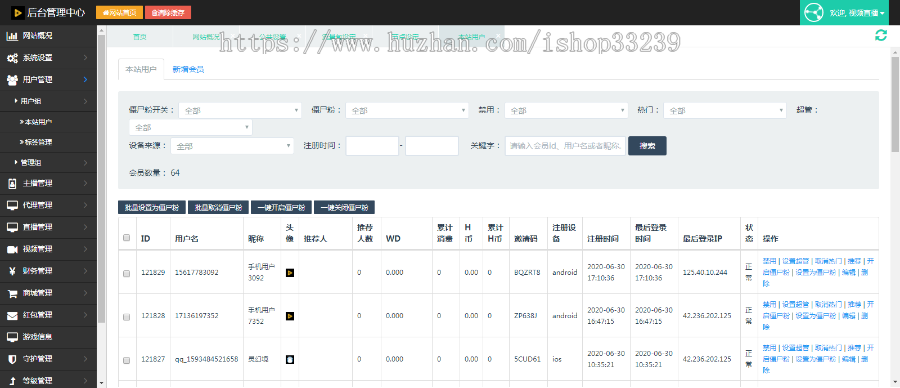Image resolution: width=900 pixels, height=388 pixels.
Task: Click 禁用 link for user 121829
Action: (x=769, y=261)
